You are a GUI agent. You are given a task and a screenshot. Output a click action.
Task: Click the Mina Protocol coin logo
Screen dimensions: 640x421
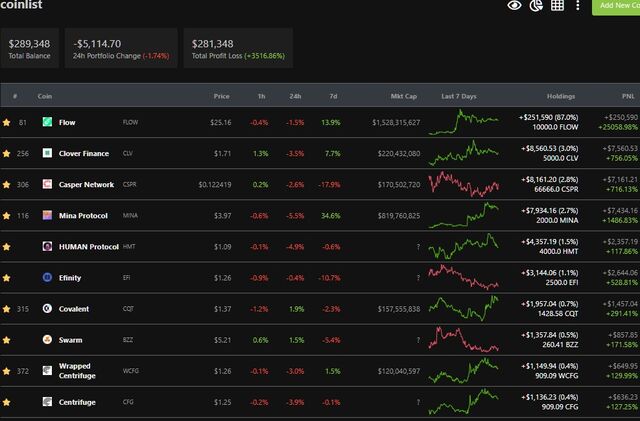[x=47, y=215]
